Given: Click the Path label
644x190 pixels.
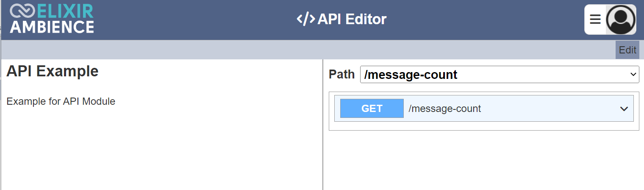Looking at the screenshot, I should [x=341, y=74].
